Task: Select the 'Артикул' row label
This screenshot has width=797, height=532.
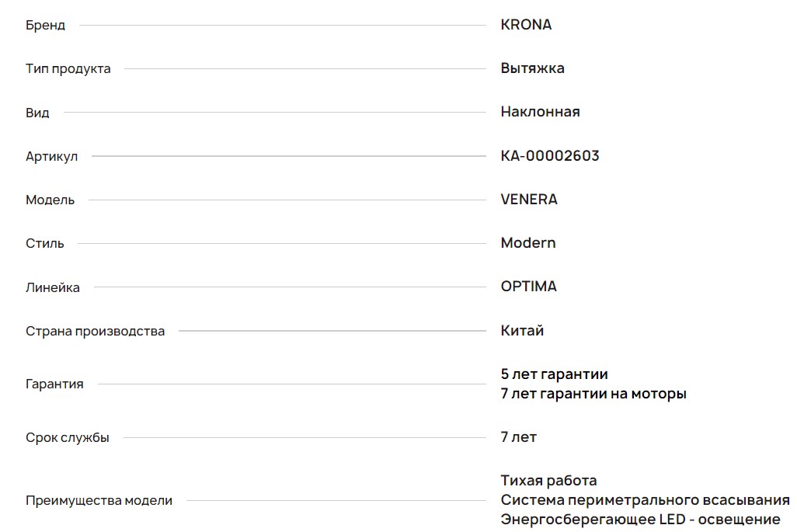Action: [51, 157]
